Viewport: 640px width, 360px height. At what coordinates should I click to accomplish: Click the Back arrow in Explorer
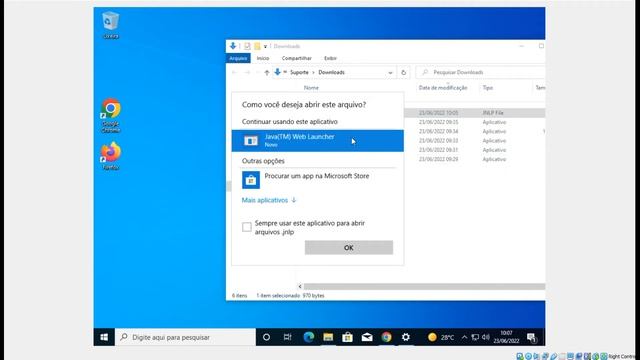click(234, 73)
